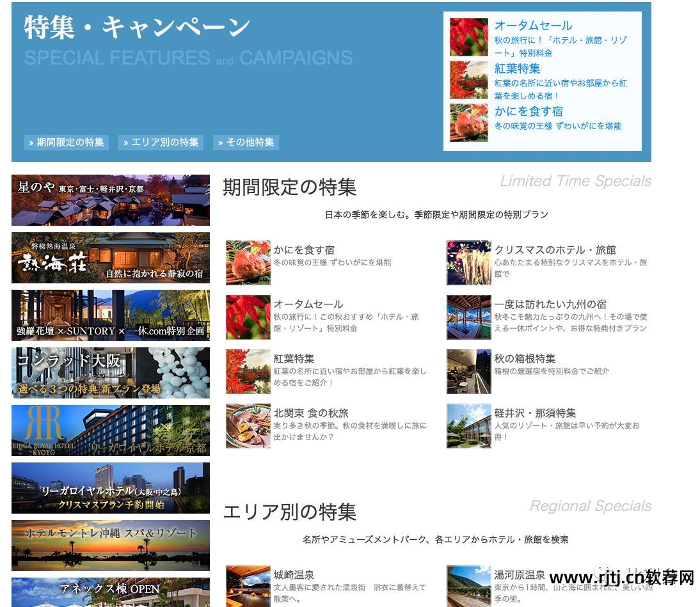
Task: Click crab image in limited-time list
Action: pos(248,262)
